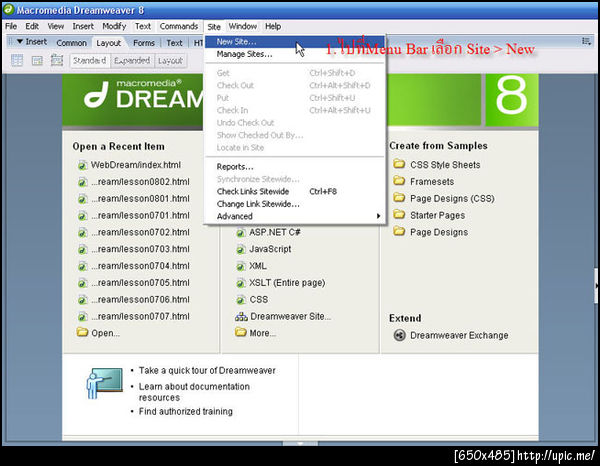Open the Insert bar options menu icon
The width and height of the screenshot is (600, 466).
(586, 41)
